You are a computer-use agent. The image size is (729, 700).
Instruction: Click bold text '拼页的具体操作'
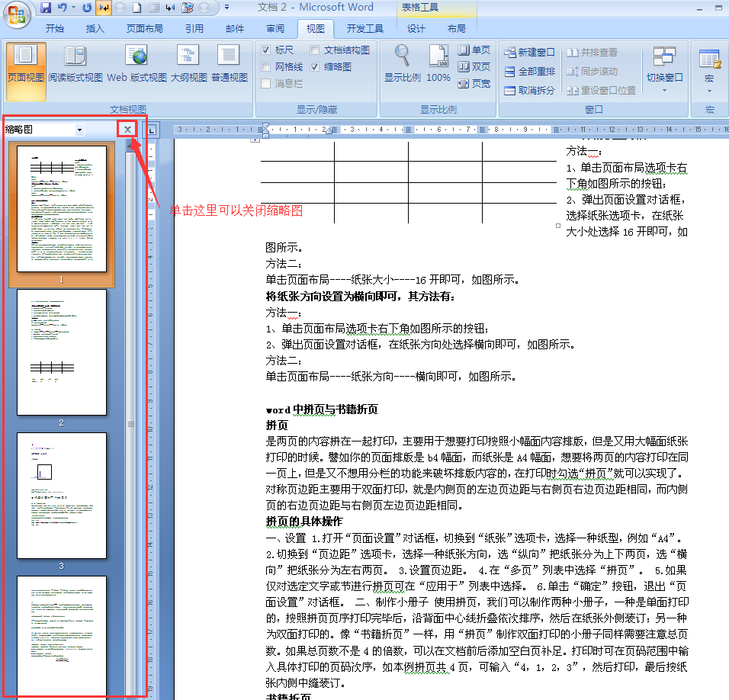(x=304, y=522)
